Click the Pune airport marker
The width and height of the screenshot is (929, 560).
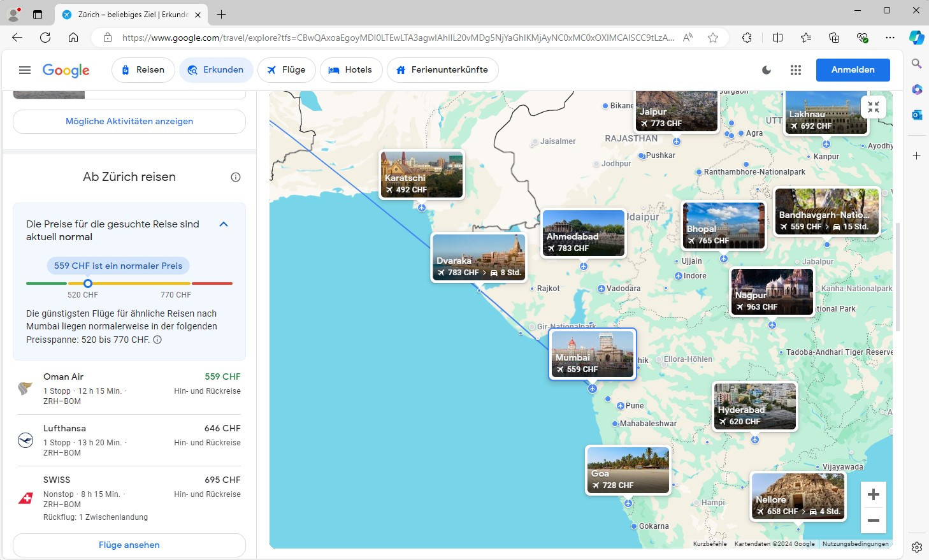click(621, 405)
